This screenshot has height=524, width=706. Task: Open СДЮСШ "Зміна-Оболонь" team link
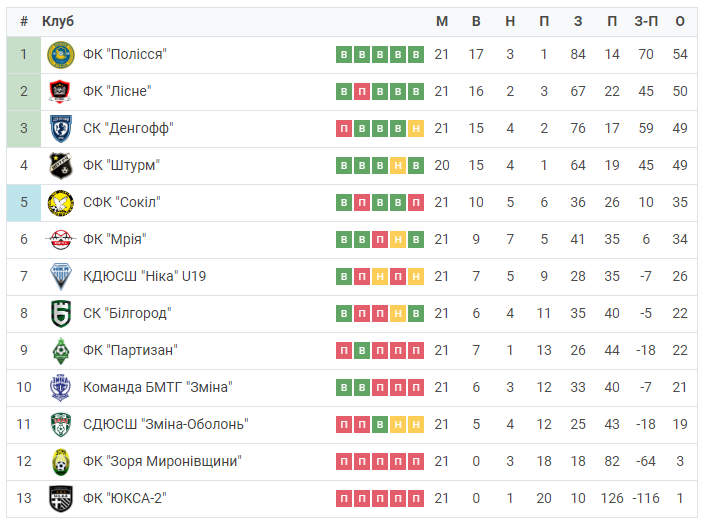pos(166,424)
